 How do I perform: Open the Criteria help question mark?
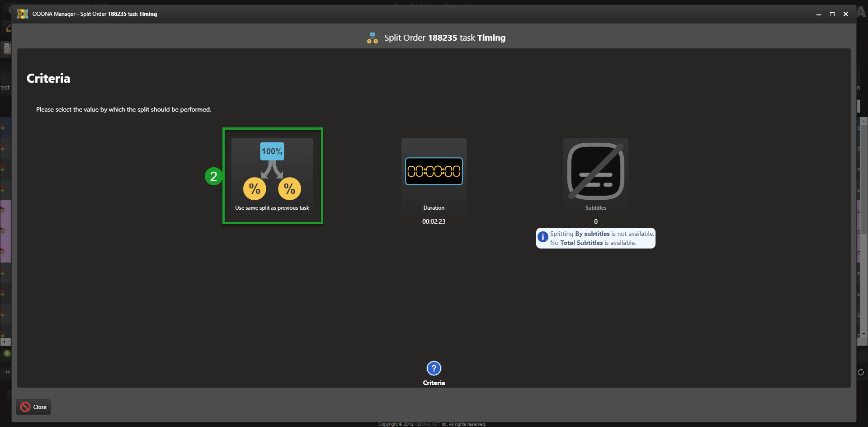[434, 368]
